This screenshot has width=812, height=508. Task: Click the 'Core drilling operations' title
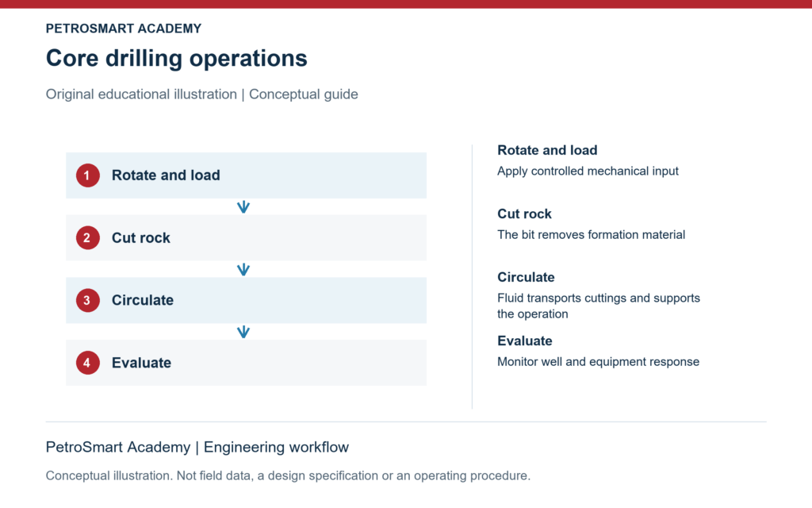[x=177, y=58]
